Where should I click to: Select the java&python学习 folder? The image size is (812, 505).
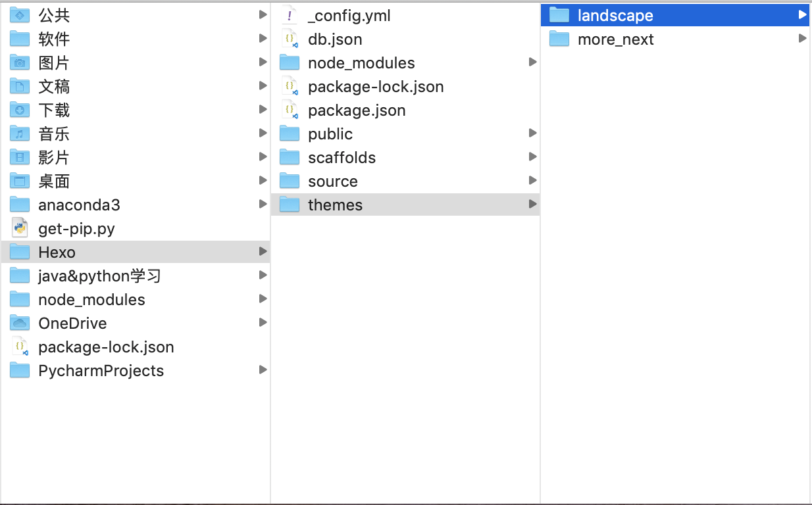tap(99, 276)
